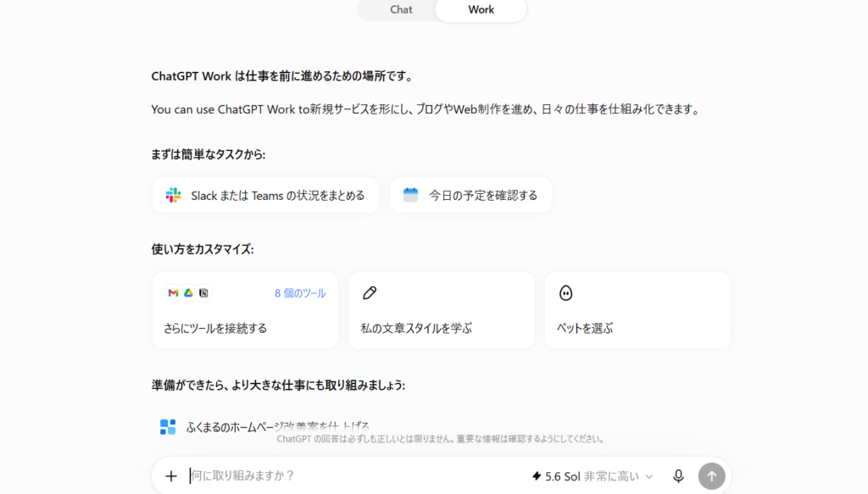Click the calendar icon for today's schedule
868x494 pixels.
[411, 195]
